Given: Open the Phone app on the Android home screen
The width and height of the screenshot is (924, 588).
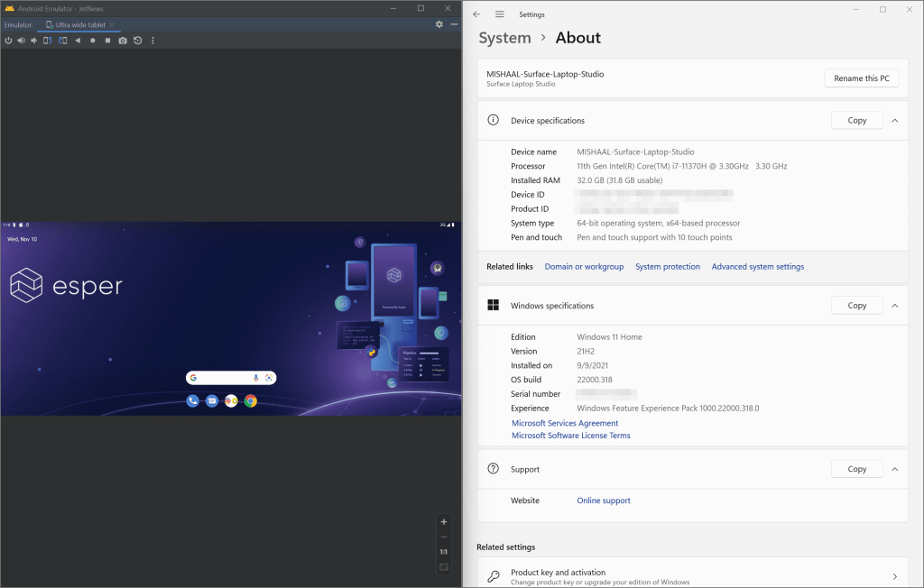Looking at the screenshot, I should pos(193,400).
